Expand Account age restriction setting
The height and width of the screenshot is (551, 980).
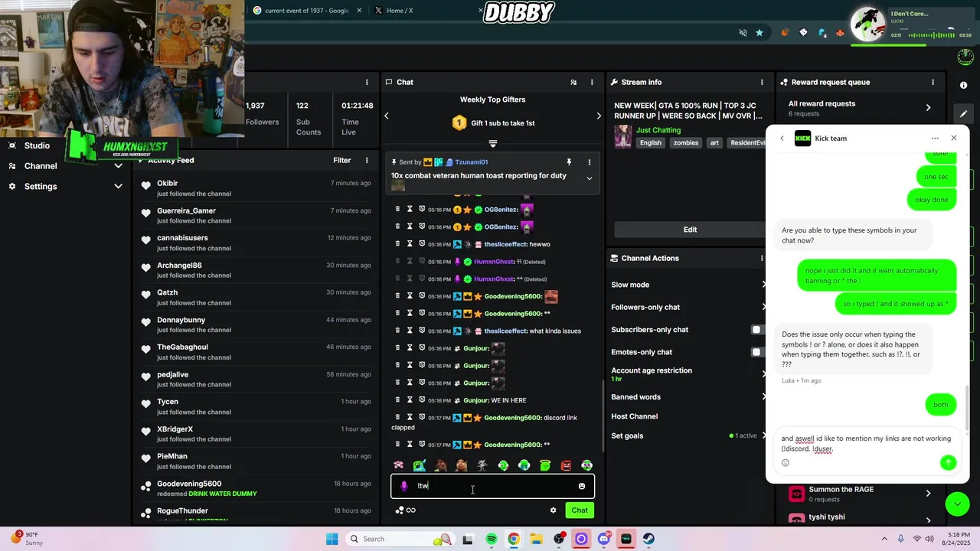click(x=763, y=374)
